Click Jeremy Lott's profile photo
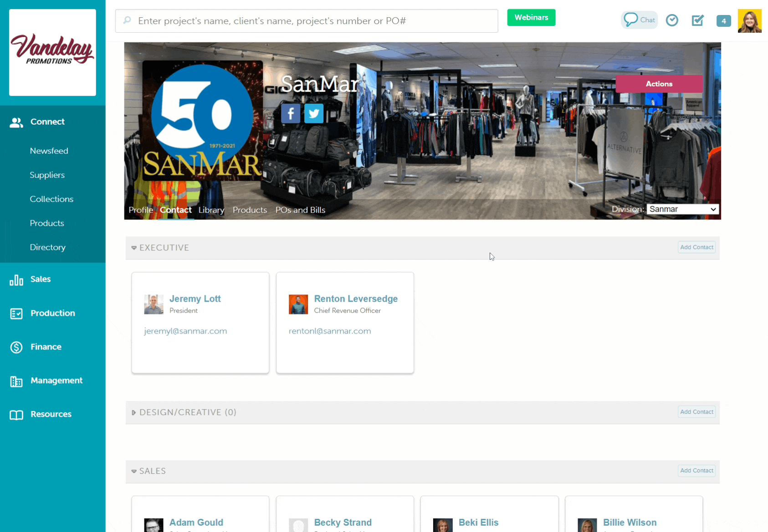The width and height of the screenshot is (768, 532). pyautogui.click(x=154, y=304)
